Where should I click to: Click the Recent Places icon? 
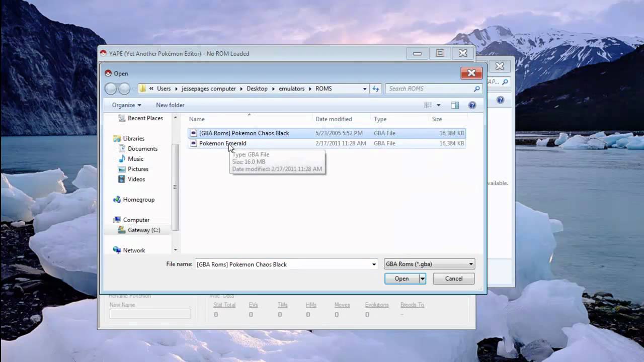(x=122, y=118)
